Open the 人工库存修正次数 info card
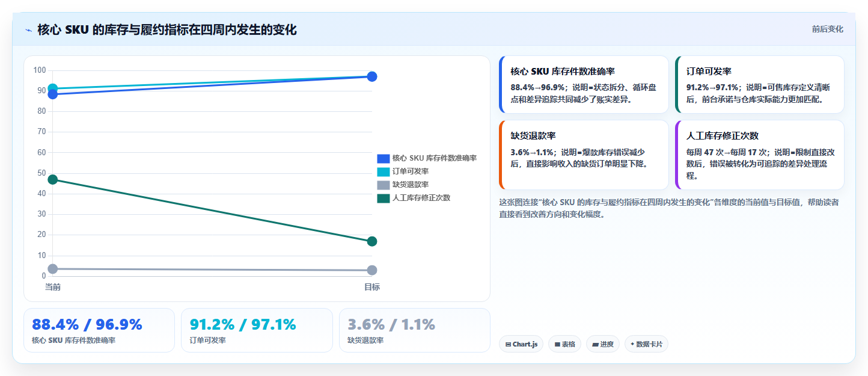Image resolution: width=868 pixels, height=376 pixels. (x=760, y=155)
